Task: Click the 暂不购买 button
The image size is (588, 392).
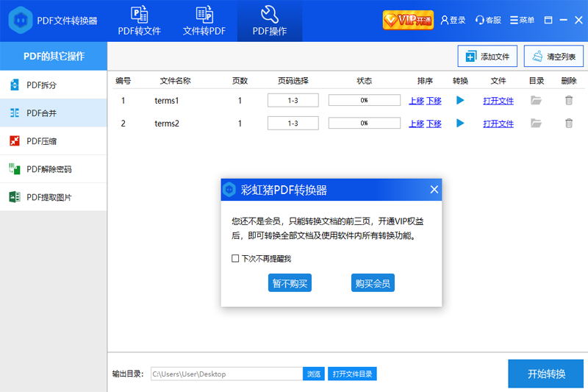Action: point(290,283)
